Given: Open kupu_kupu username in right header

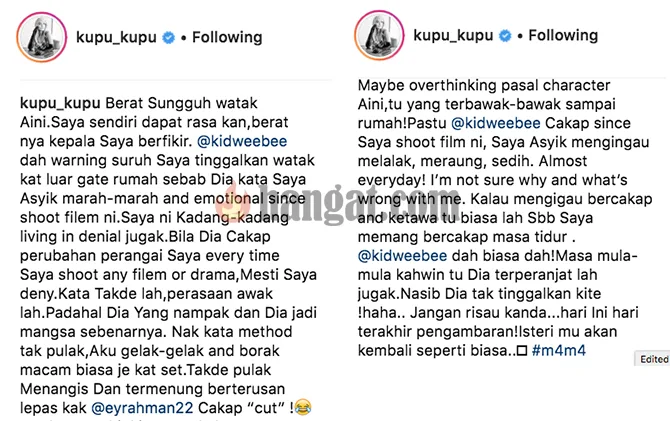Looking at the screenshot, I should tap(453, 35).
